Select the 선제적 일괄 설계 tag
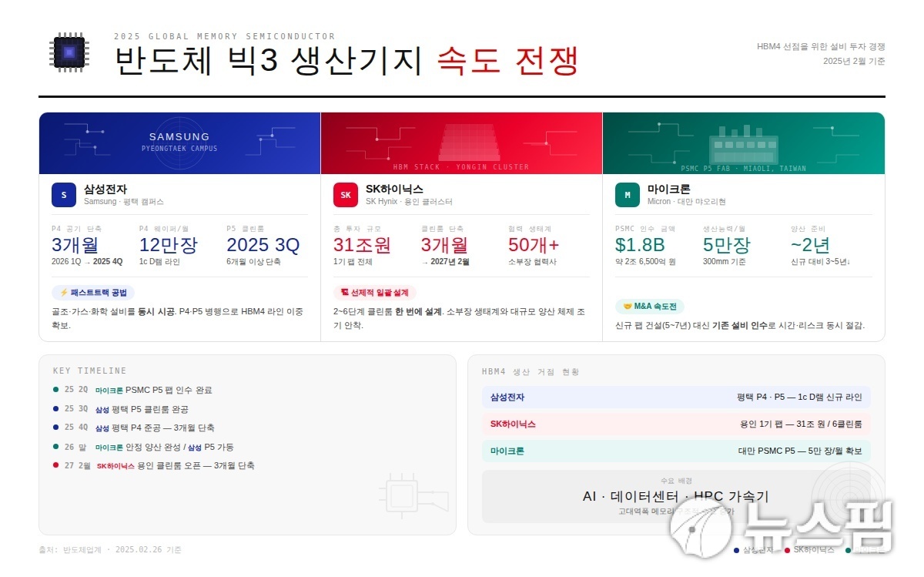Screen dimensions: 924x577 [x=374, y=293]
